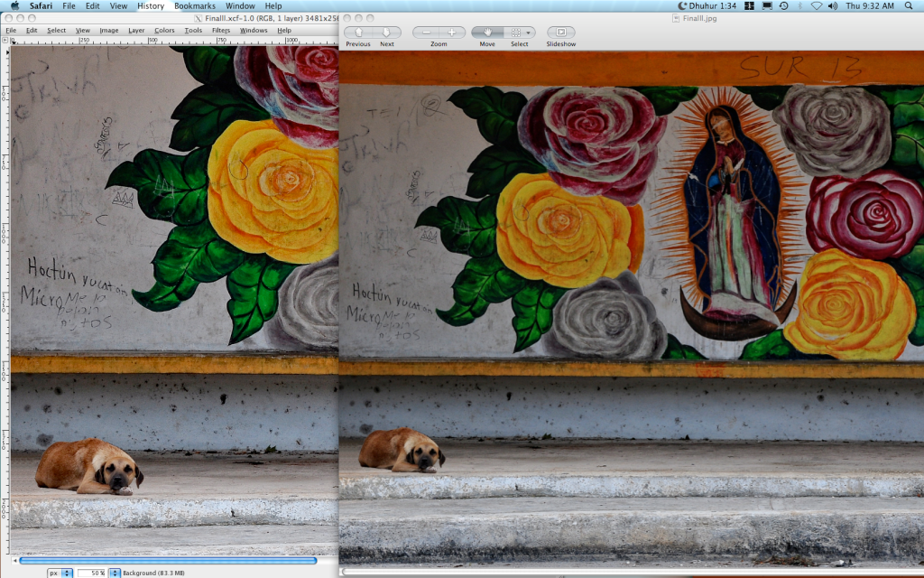Zoom out with the minus button
Image resolution: width=924 pixels, height=578 pixels.
click(426, 33)
